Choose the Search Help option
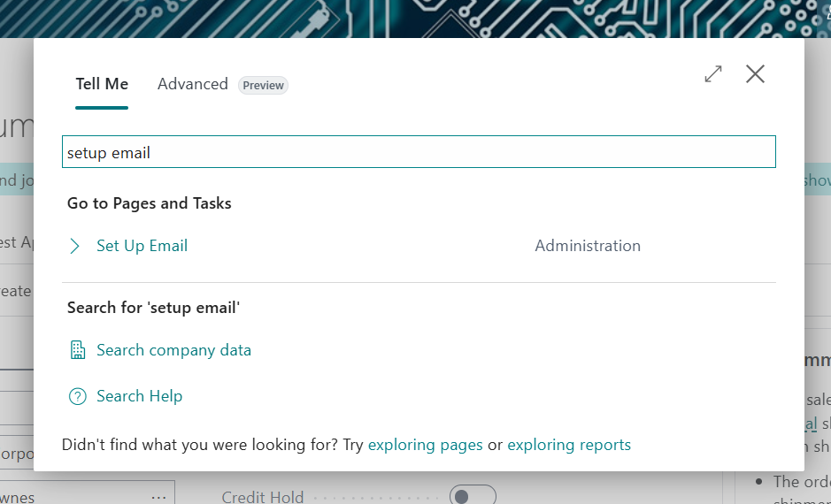Viewport: 831px width, 504px height. (x=139, y=396)
